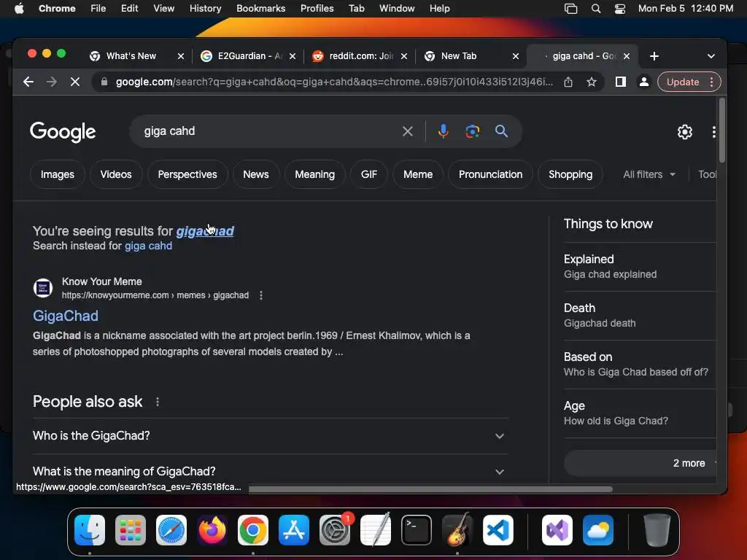
Task: Filter results by Images
Action: 57,175
